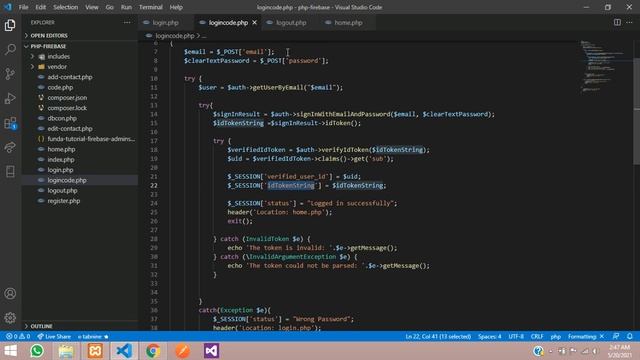Open WhatsApp from the taskbar
Image resolution: width=640 pixels, height=360 pixels.
tap(37, 351)
